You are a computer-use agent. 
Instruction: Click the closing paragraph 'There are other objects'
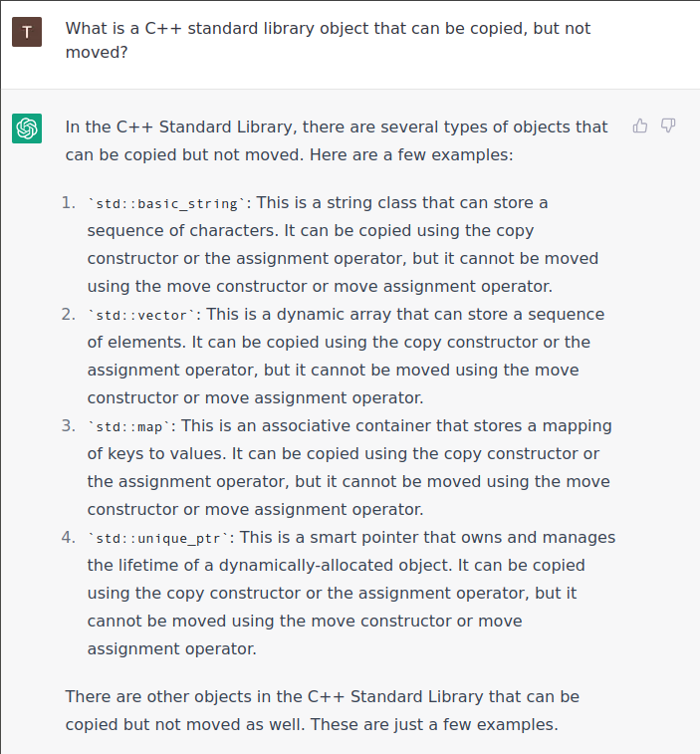coord(322,711)
